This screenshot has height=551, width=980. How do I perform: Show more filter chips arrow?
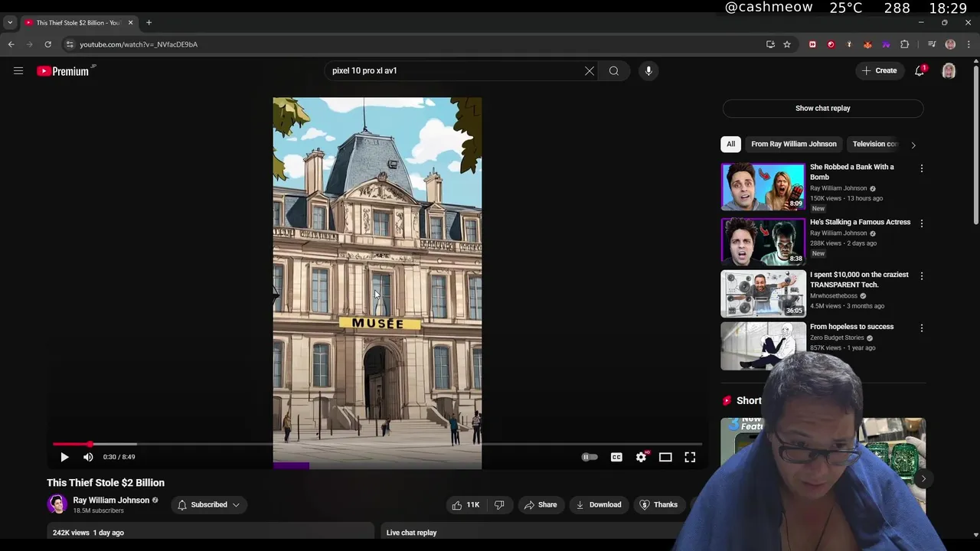click(x=913, y=145)
